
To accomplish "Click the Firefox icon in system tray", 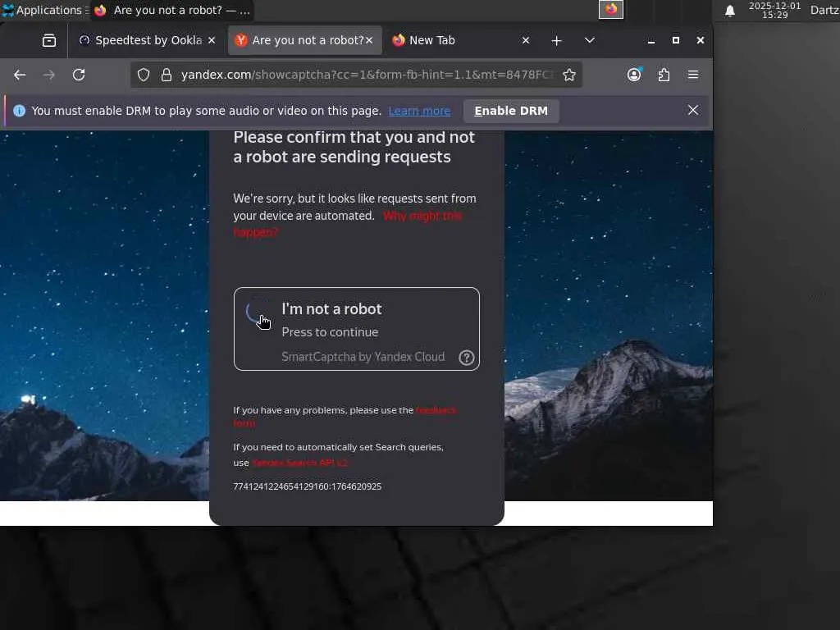I will point(611,9).
